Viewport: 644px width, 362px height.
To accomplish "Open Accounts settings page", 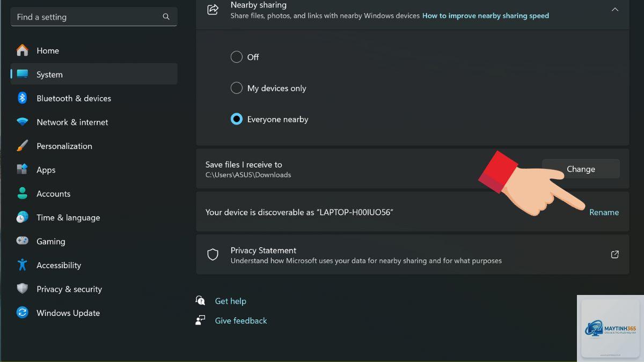I will (x=94, y=194).
